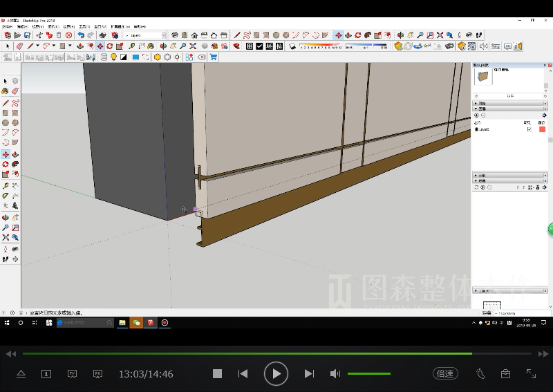Click the Layer0 red color swatch
This screenshot has height=392, width=553.
(x=542, y=129)
